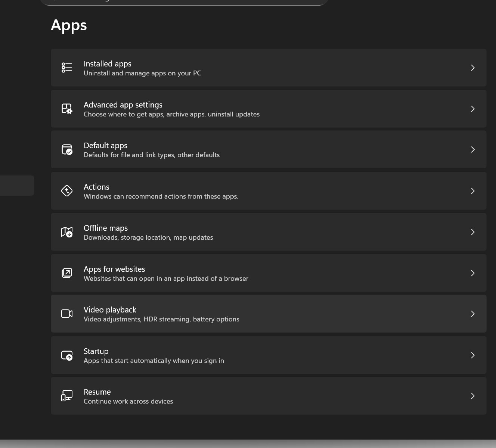Open the Default apps title

coord(106,146)
